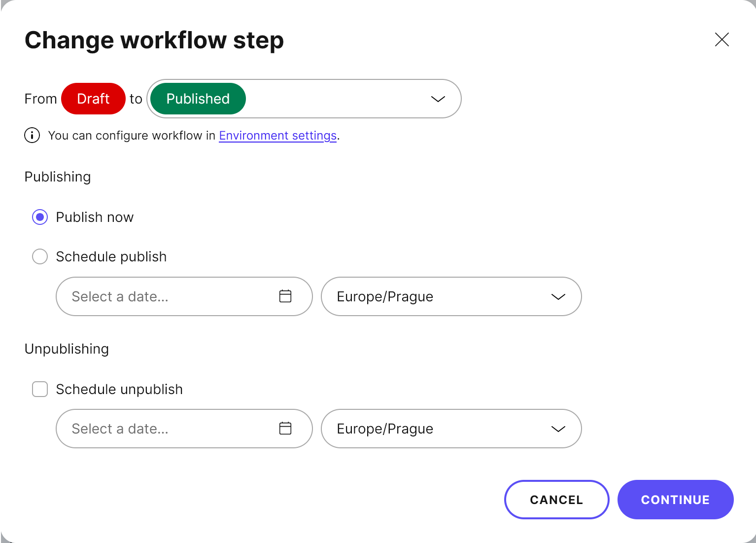Screen dimensions: 756x543
Task: Click the info circle icon
Action: pos(32,135)
